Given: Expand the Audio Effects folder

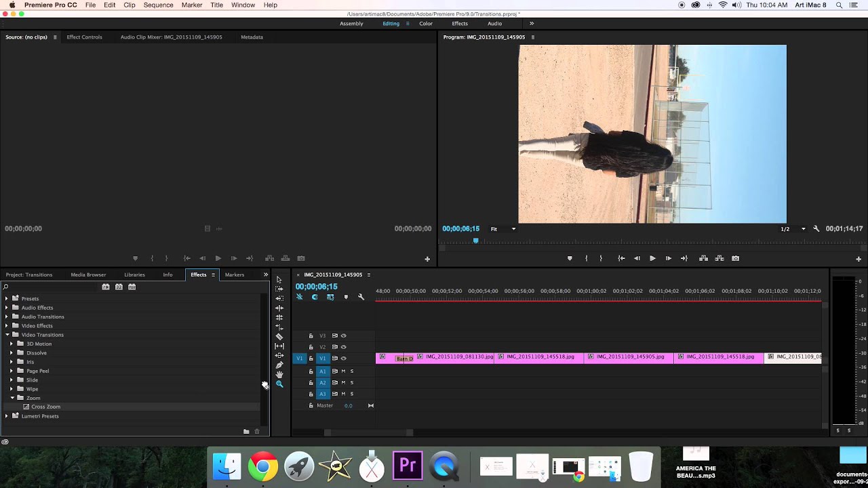Looking at the screenshot, I should 7,308.
